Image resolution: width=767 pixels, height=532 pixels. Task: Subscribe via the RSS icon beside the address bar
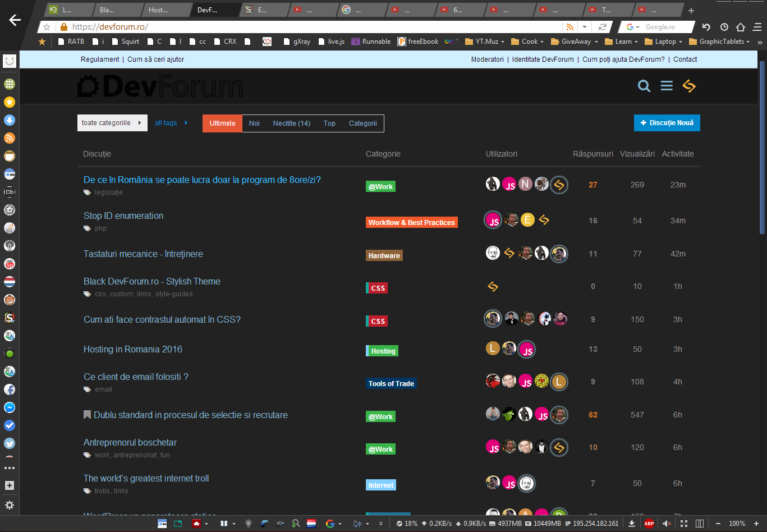[x=569, y=26]
